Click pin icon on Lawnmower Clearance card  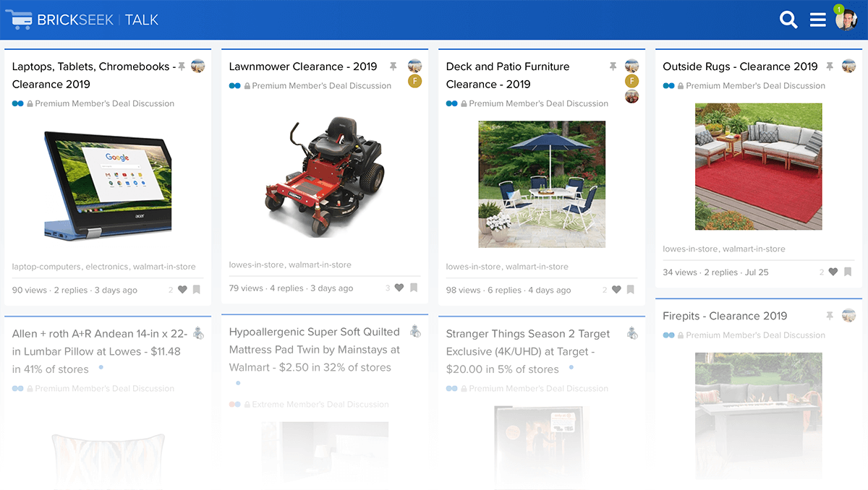393,66
